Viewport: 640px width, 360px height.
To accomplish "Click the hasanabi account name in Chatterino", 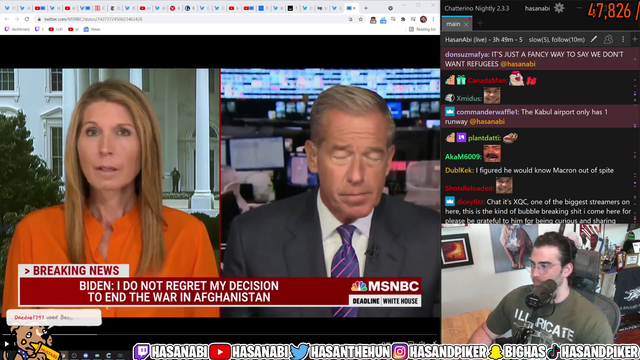I will tap(537, 8).
